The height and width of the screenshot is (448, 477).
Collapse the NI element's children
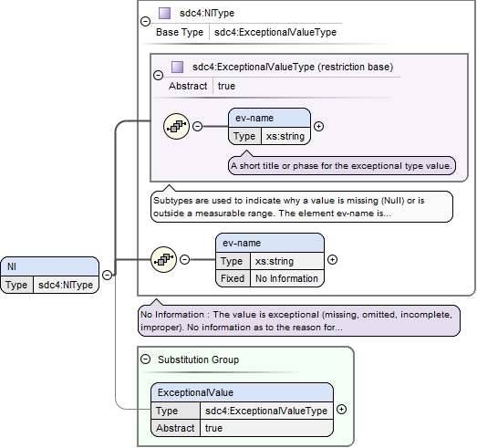107,275
